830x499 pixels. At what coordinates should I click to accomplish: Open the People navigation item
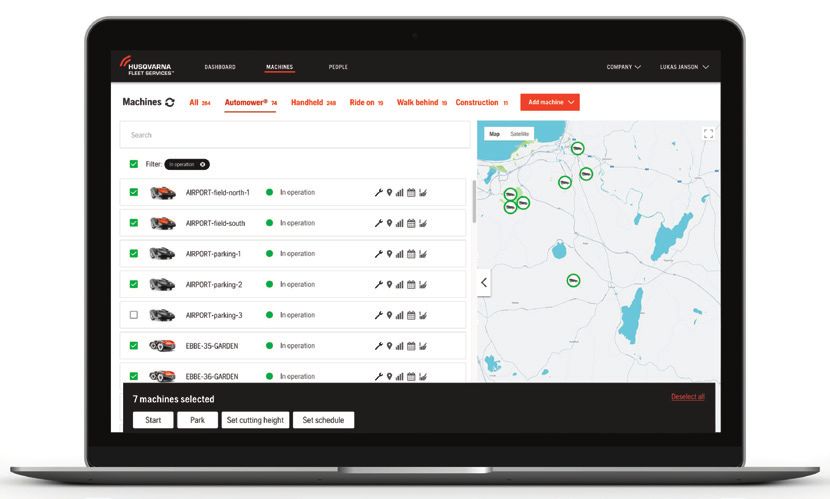[338, 67]
